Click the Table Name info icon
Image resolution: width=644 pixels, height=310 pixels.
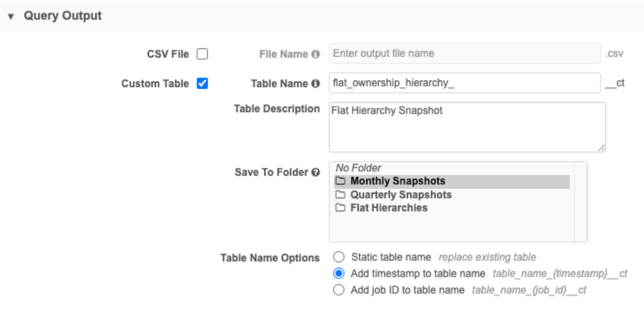[x=316, y=84]
